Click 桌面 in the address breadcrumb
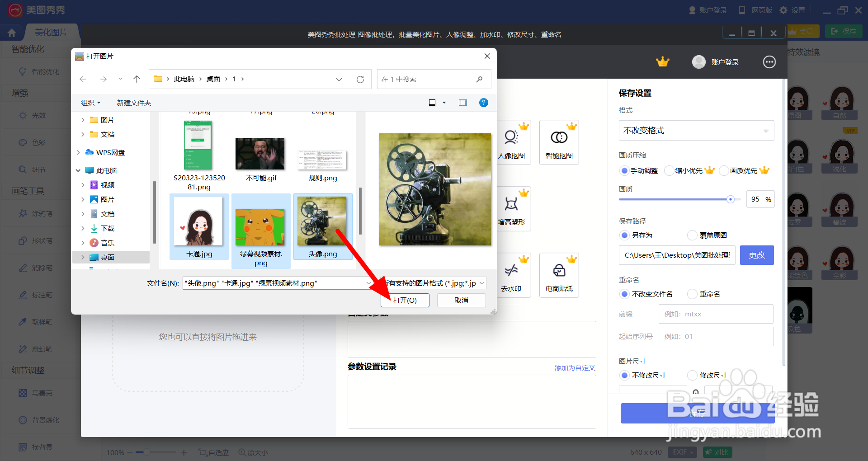Image resolution: width=868 pixels, height=461 pixels. (x=213, y=79)
